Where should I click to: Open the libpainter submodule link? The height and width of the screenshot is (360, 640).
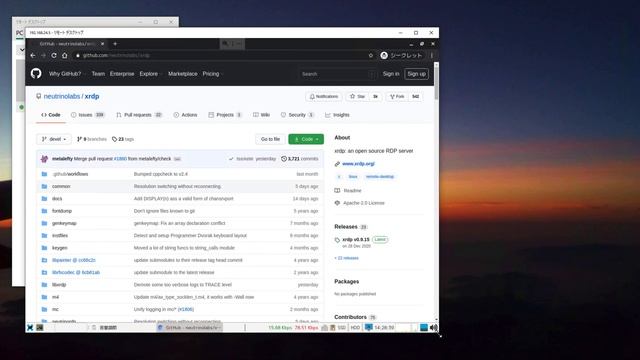point(73,260)
